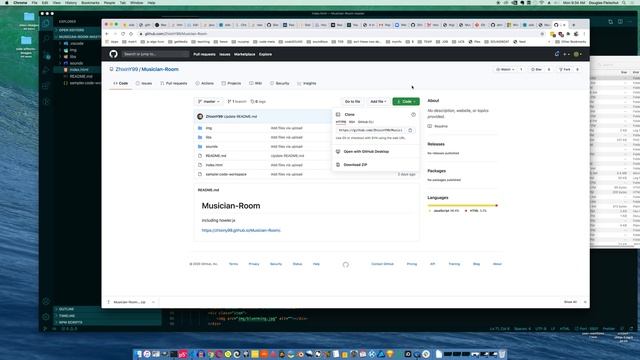Screen dimensions: 640x360
Task: Switch to the Pull requests repository tab
Action: tap(173, 83)
